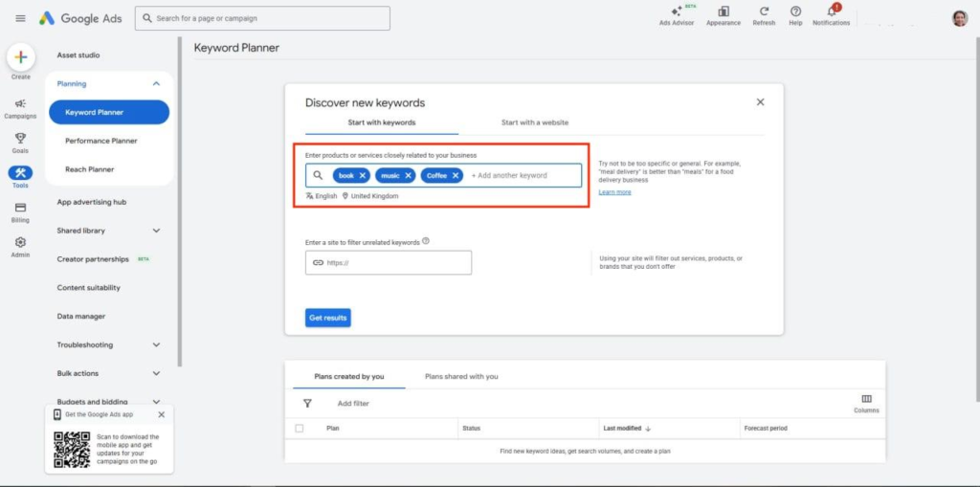Open Notifications bell
The width and height of the screenshot is (980, 487).
tap(832, 11)
